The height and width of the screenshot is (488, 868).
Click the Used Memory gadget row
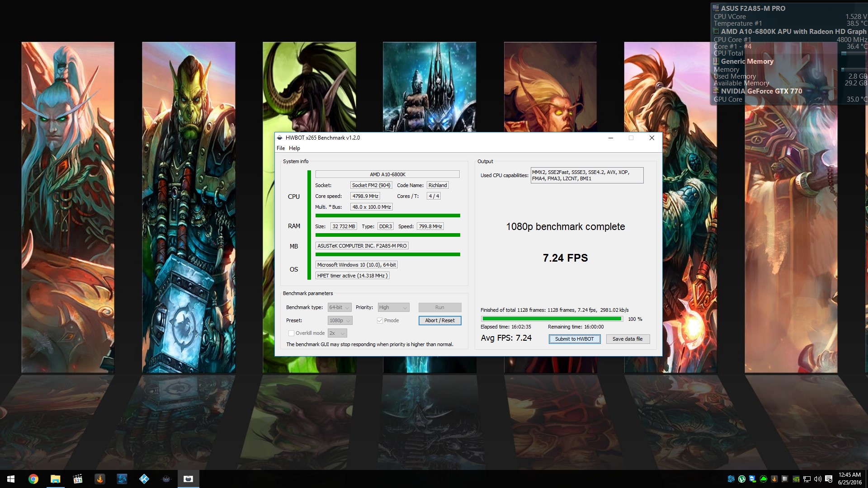coord(790,76)
